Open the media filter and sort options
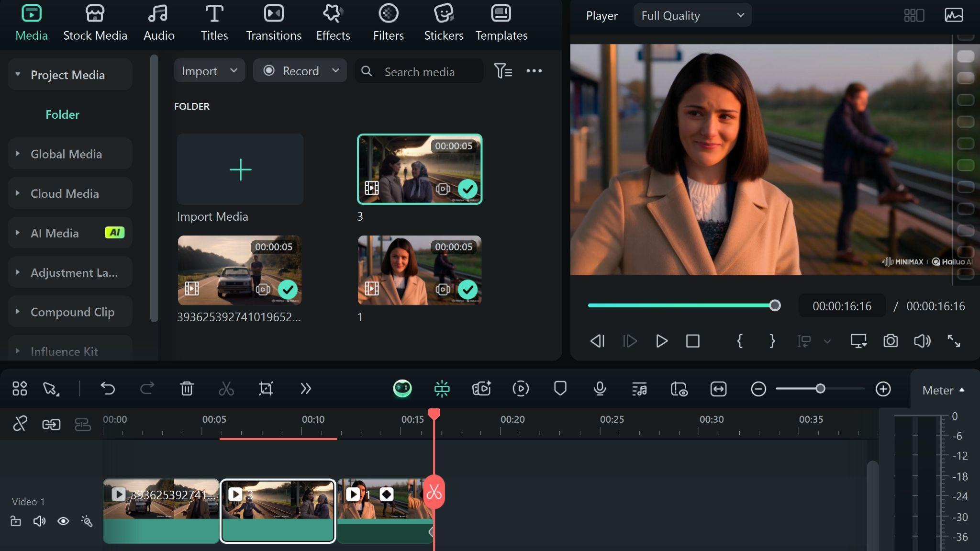This screenshot has height=551, width=980. click(503, 71)
